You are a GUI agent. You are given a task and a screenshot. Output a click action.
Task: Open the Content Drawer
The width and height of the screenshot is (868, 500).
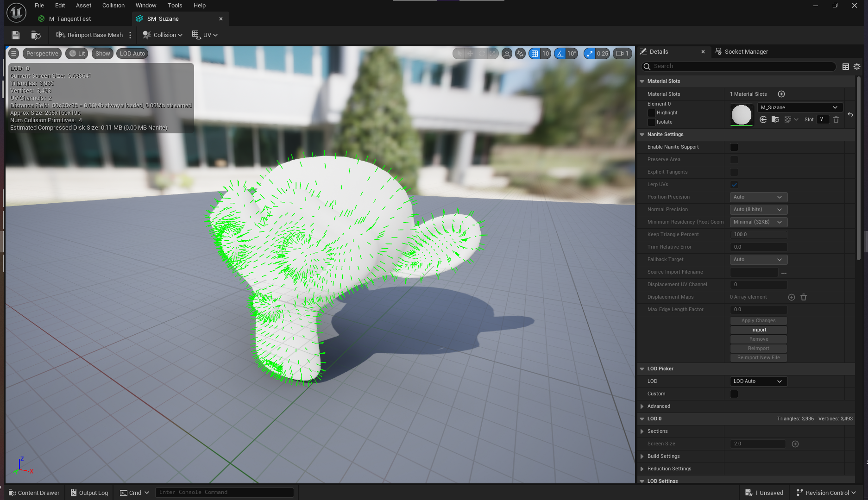(34, 493)
